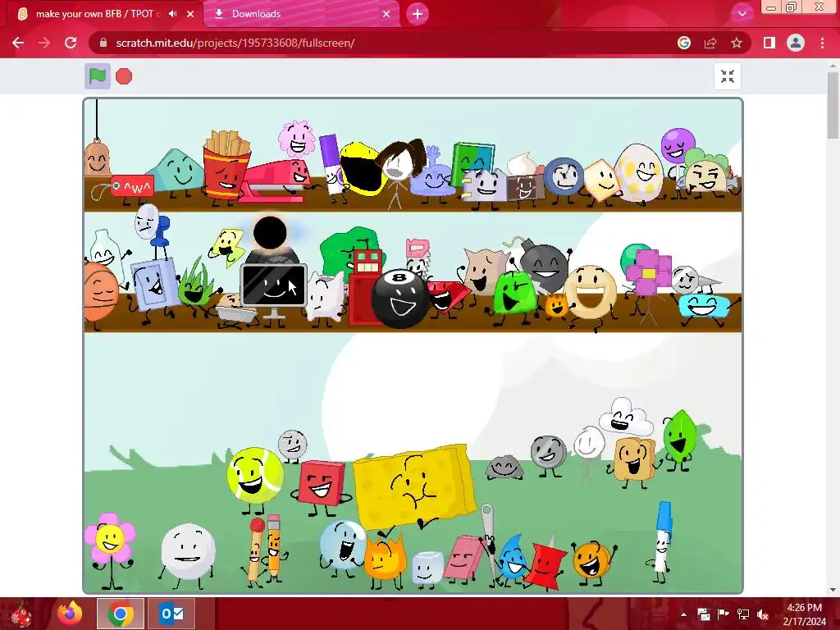Pick the blue Teardrop character
840x630 pixels.
pos(514,558)
